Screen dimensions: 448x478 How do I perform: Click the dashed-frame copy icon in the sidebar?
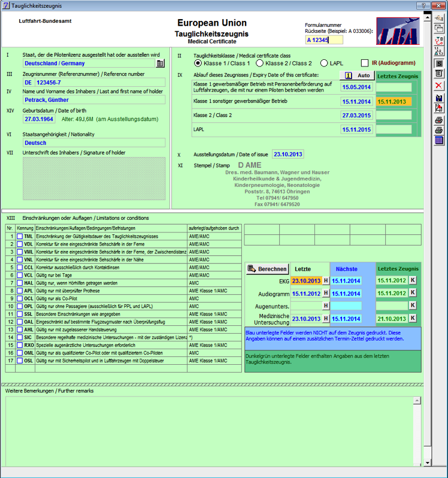[x=439, y=29]
